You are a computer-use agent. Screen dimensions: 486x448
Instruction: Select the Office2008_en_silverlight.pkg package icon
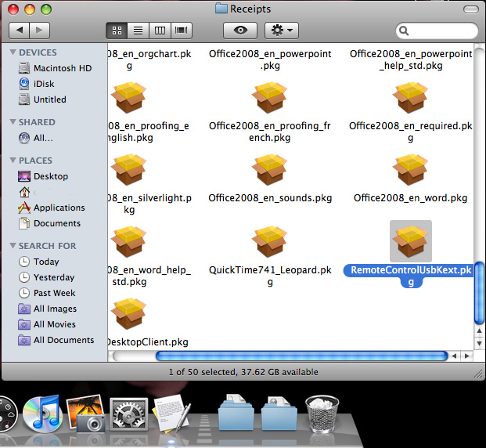pyautogui.click(x=128, y=169)
